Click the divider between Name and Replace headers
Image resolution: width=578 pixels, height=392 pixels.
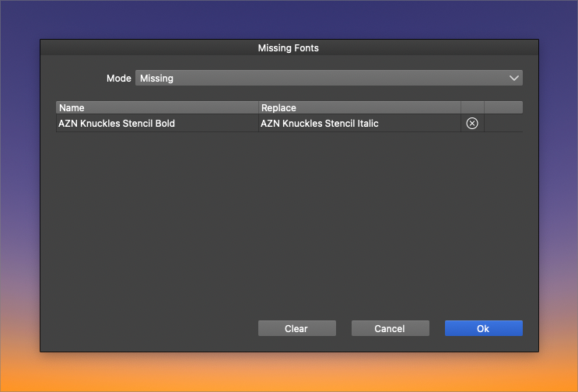[258, 107]
